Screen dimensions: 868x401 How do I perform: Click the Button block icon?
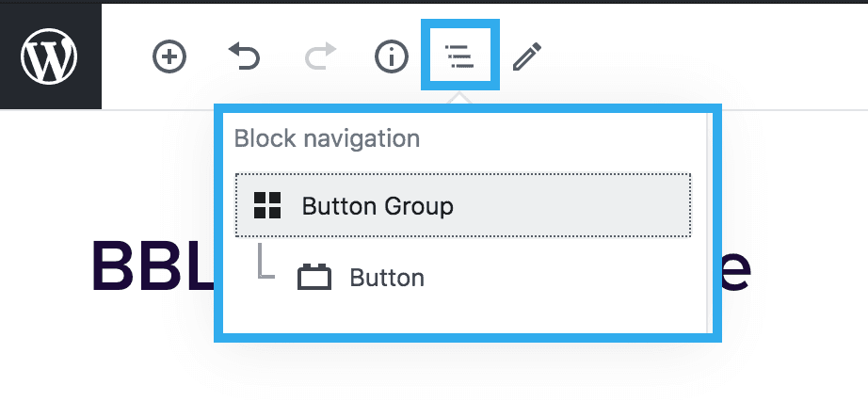[314, 278]
